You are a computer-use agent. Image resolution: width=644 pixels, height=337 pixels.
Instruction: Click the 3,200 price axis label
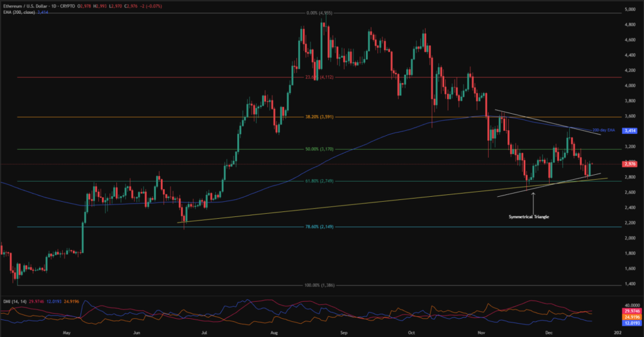(630, 146)
